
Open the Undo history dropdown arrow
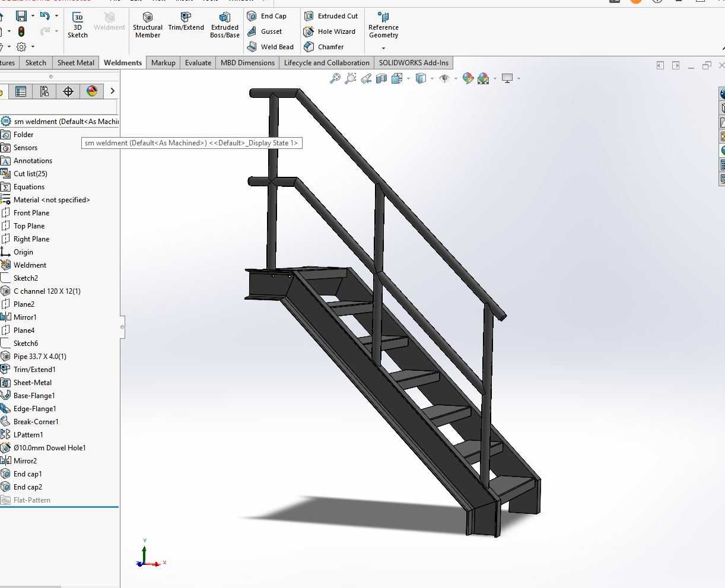[56, 16]
